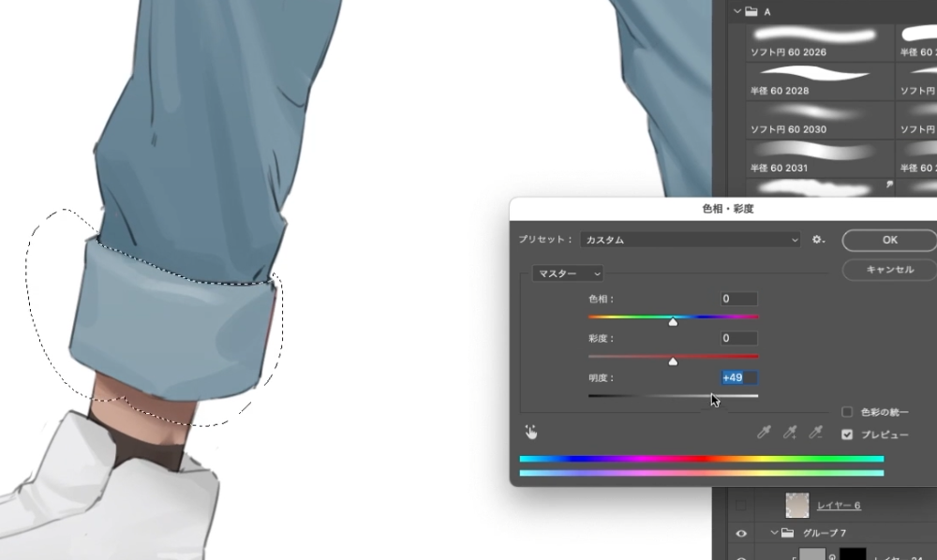
Task: Enable the 色彩の統一 checkbox
Action: point(847,412)
